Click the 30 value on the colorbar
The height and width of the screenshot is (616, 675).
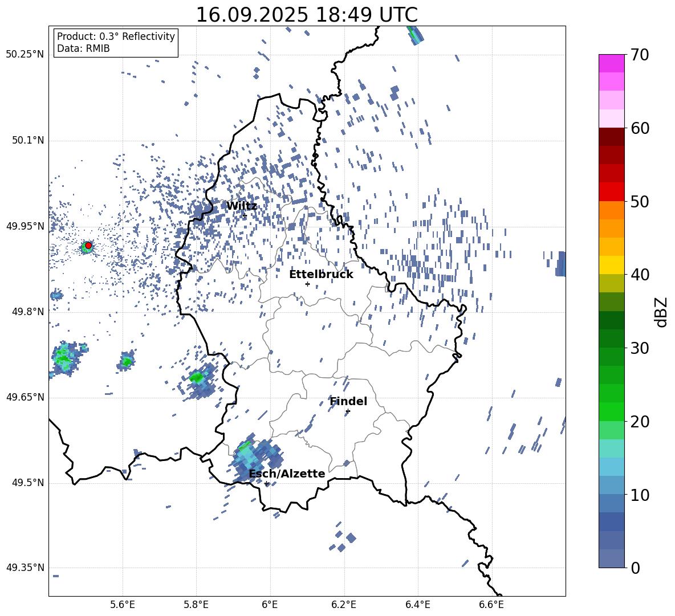tap(640, 348)
